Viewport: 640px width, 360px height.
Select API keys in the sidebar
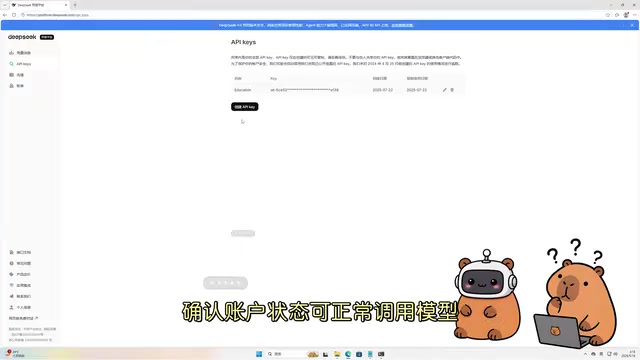pyautogui.click(x=20, y=64)
